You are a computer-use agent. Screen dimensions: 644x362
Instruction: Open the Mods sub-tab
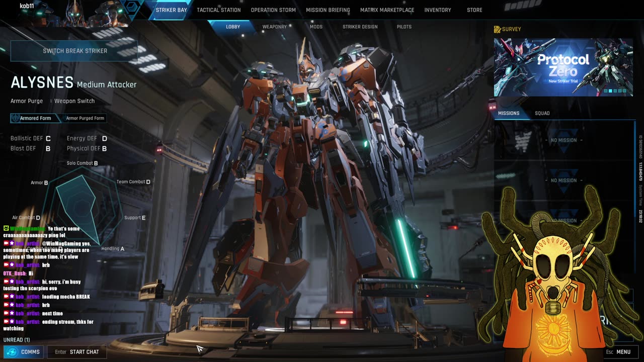pos(316,27)
